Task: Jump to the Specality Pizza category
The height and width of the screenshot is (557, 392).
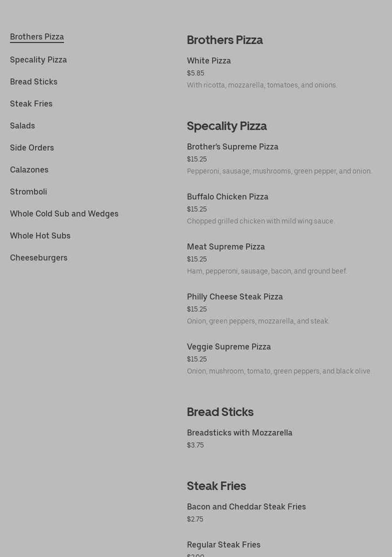Action: (x=38, y=60)
